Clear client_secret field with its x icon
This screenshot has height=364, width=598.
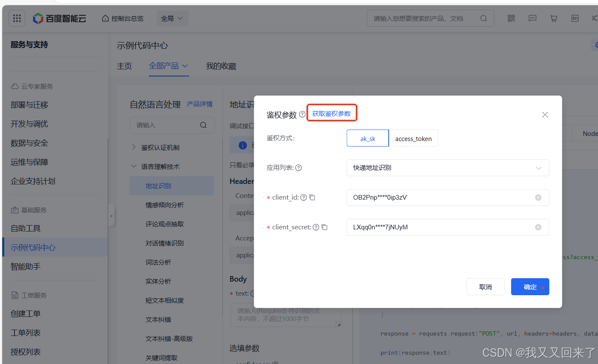point(538,227)
